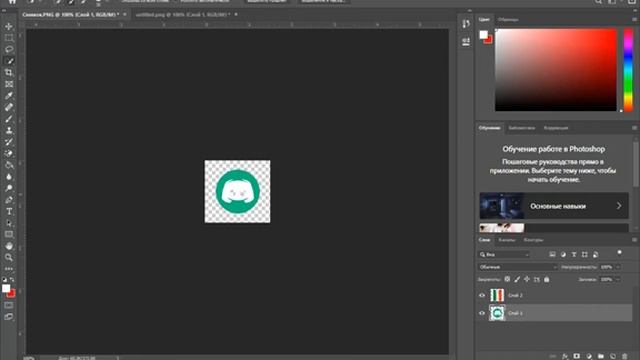The image size is (640, 360).
Task: Select the Lasso tool
Action: click(x=9, y=49)
